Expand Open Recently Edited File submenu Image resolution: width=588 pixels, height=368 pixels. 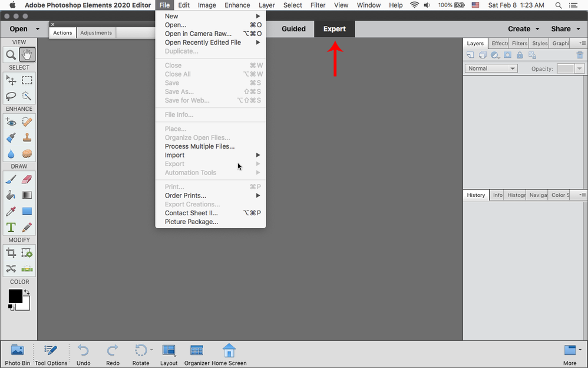(x=211, y=42)
